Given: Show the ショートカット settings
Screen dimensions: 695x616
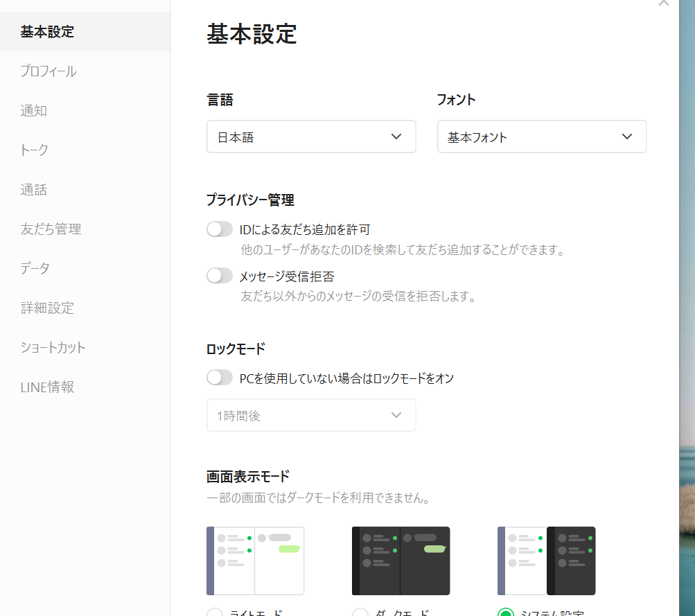Looking at the screenshot, I should click(x=53, y=348).
